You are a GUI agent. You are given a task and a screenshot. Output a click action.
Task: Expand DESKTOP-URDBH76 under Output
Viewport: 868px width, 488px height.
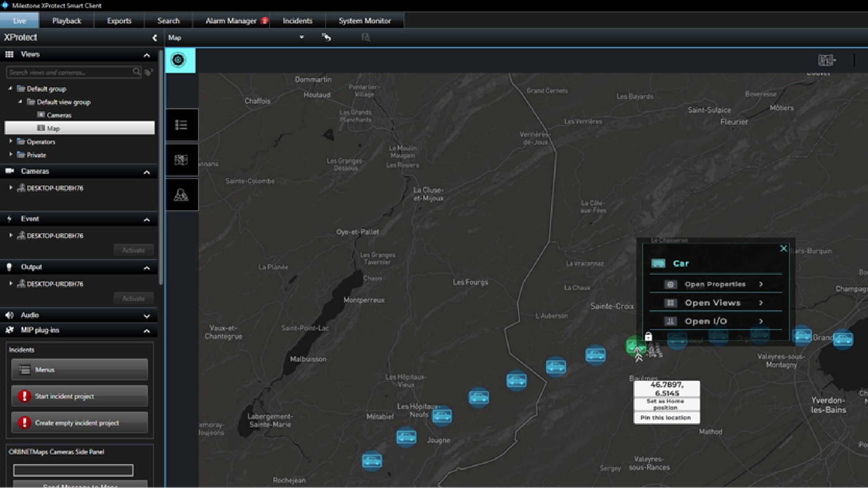point(11,283)
